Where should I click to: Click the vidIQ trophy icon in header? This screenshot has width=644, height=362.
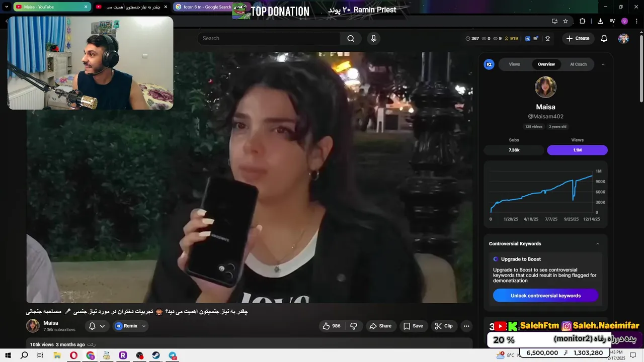tap(547, 38)
